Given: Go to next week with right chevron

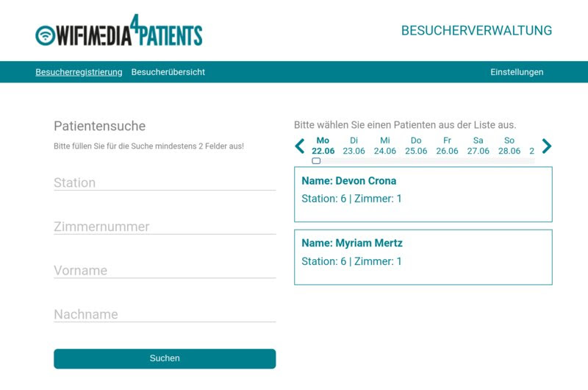Looking at the screenshot, I should (x=547, y=146).
